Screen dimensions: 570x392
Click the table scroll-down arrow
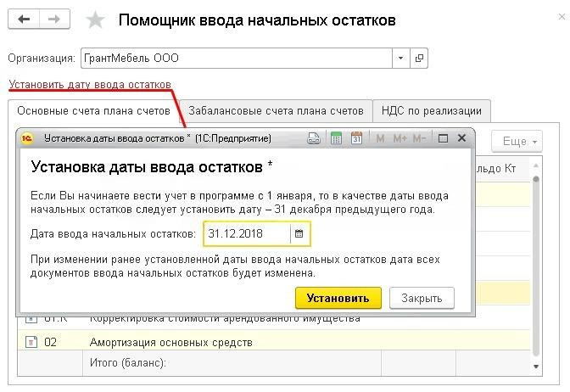pyautogui.click(x=536, y=367)
